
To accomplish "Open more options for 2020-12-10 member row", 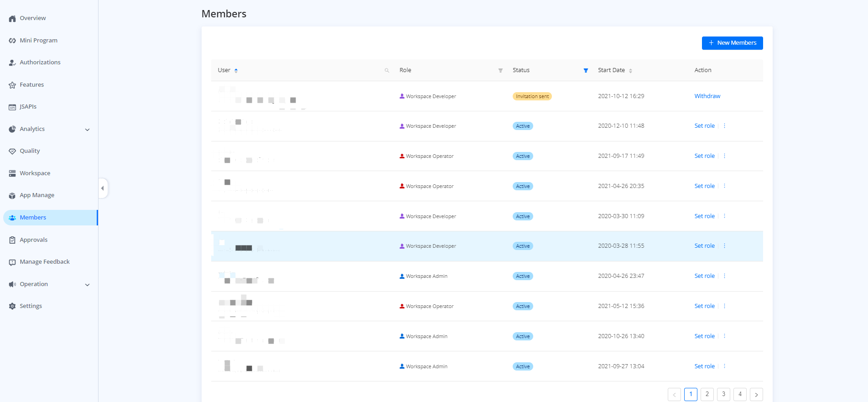I will [x=724, y=126].
